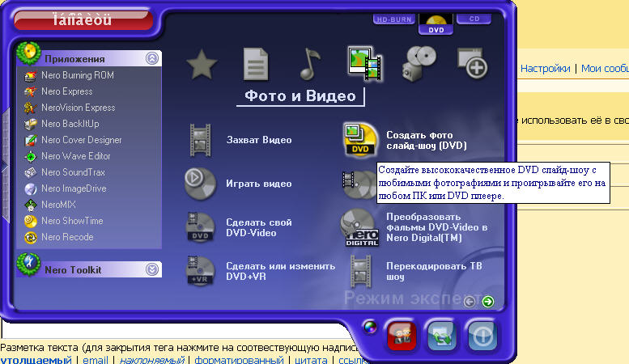Click the Настройки link
The height and width of the screenshot is (364, 629).
(545, 70)
